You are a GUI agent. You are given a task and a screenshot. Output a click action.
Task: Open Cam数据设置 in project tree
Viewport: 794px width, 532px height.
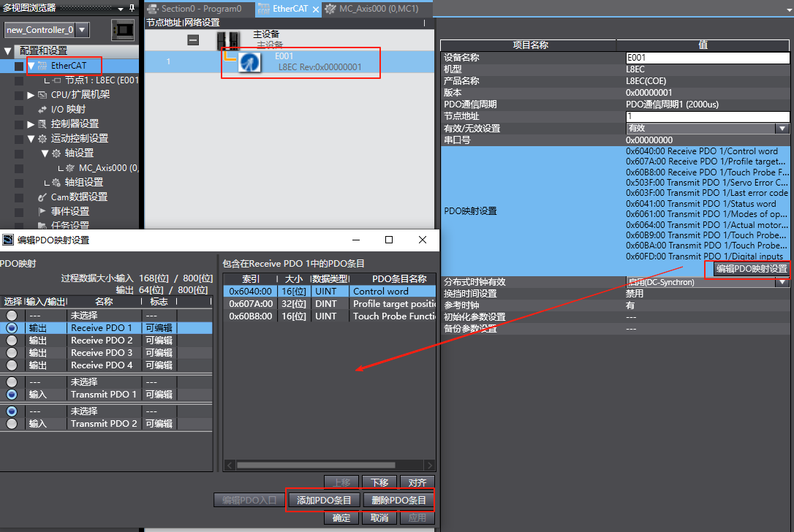tap(78, 197)
